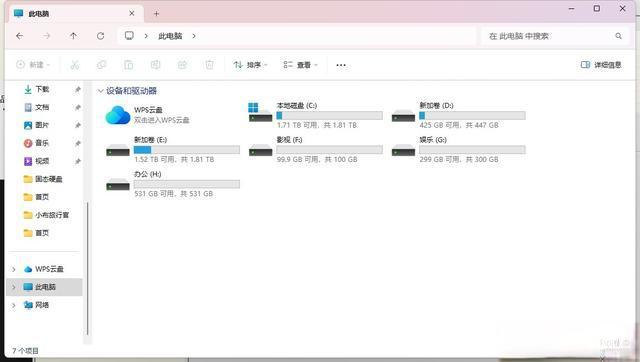Open the 排序 sort dropdown
The height and width of the screenshot is (362, 640).
250,64
